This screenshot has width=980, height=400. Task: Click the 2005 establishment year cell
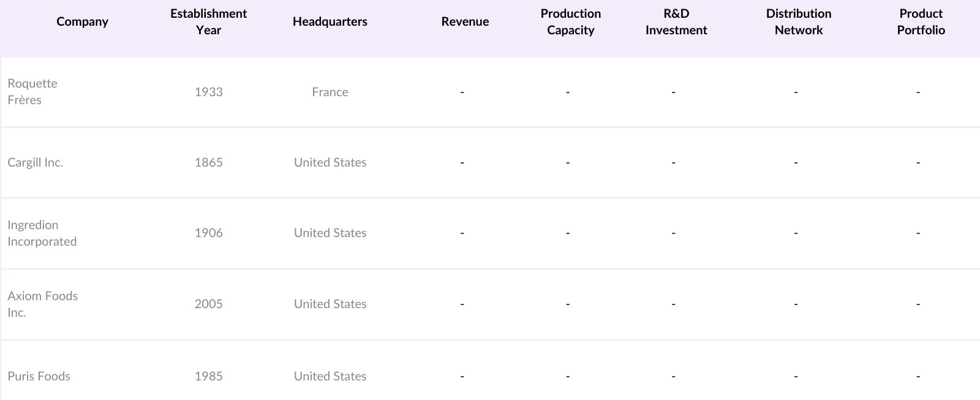click(x=208, y=304)
